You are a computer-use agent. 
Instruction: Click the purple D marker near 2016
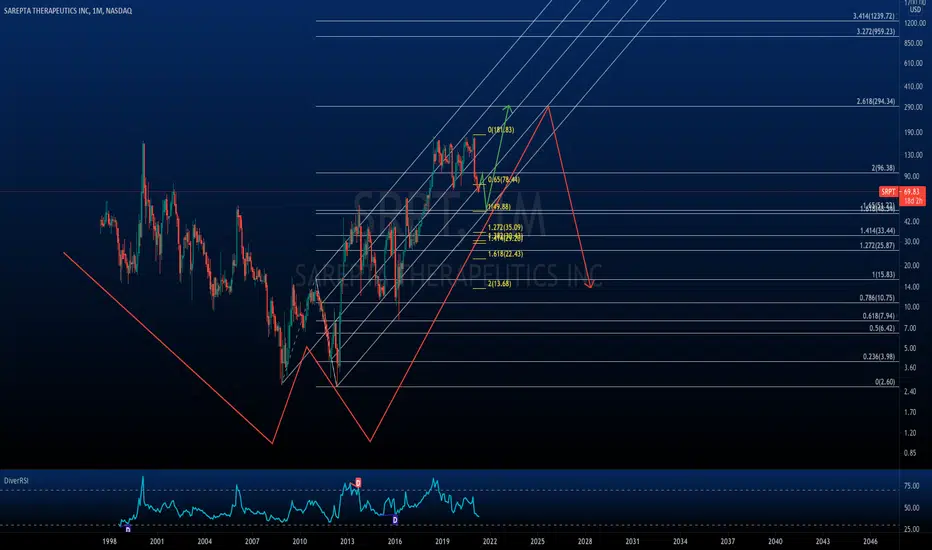pos(395,520)
